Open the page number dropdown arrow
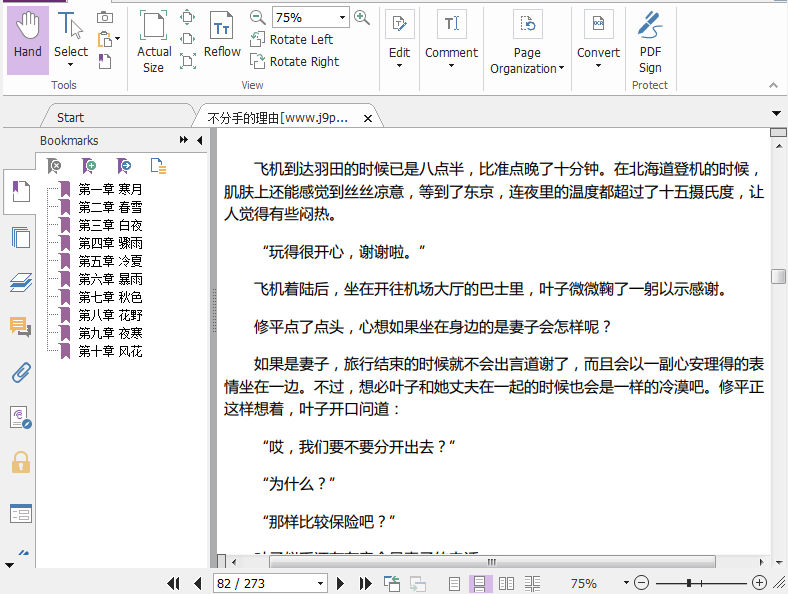The width and height of the screenshot is (788, 594). tap(320, 583)
